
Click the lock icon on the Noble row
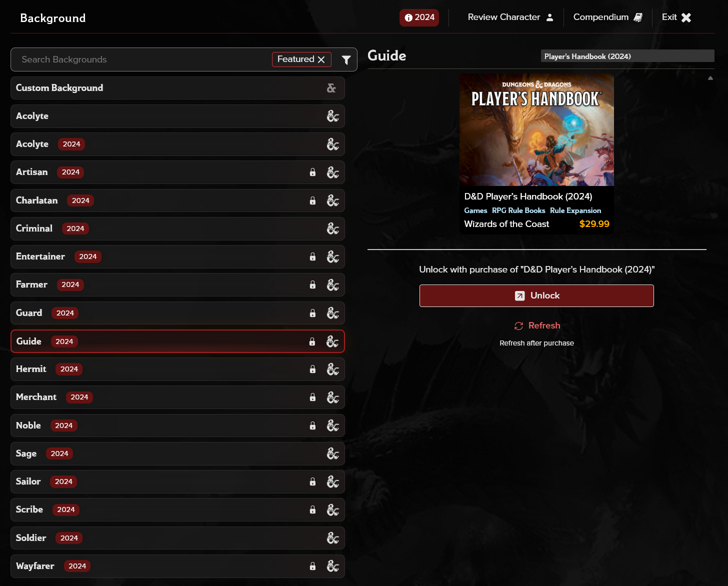coord(312,425)
